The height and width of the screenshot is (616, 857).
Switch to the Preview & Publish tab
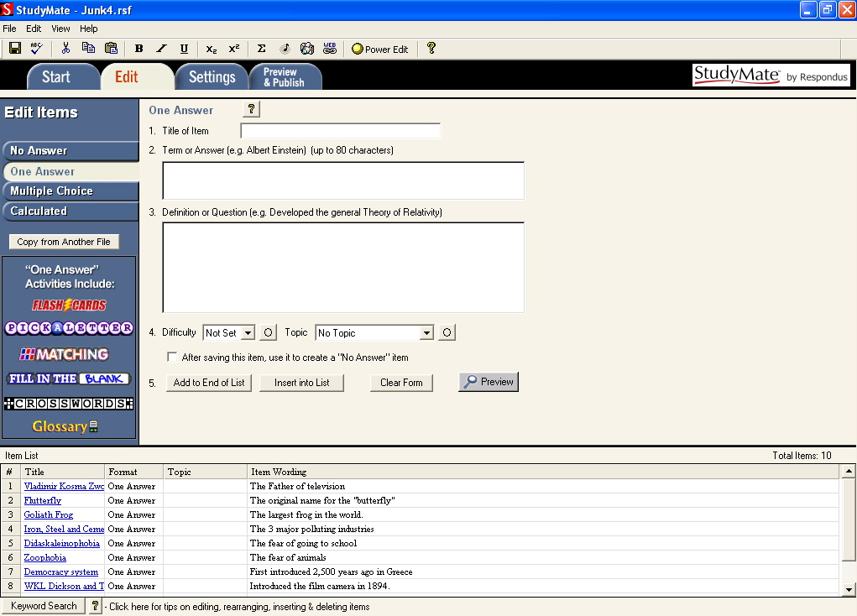point(285,77)
